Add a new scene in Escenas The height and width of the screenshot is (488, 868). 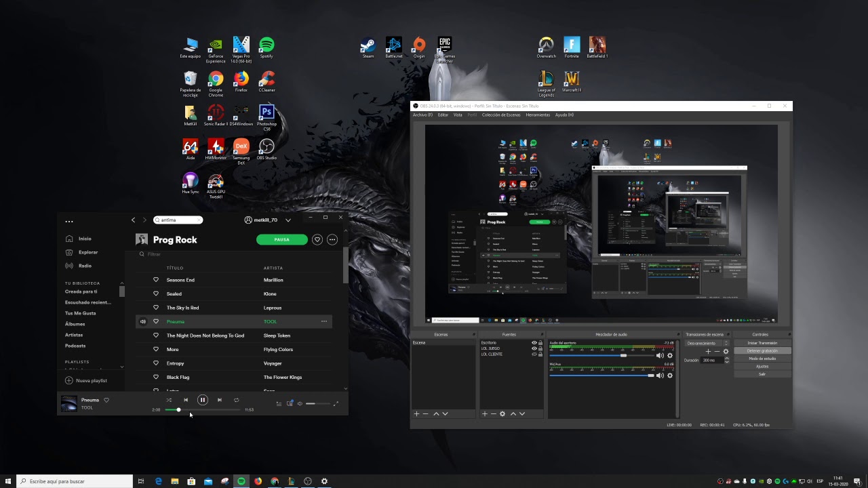416,413
